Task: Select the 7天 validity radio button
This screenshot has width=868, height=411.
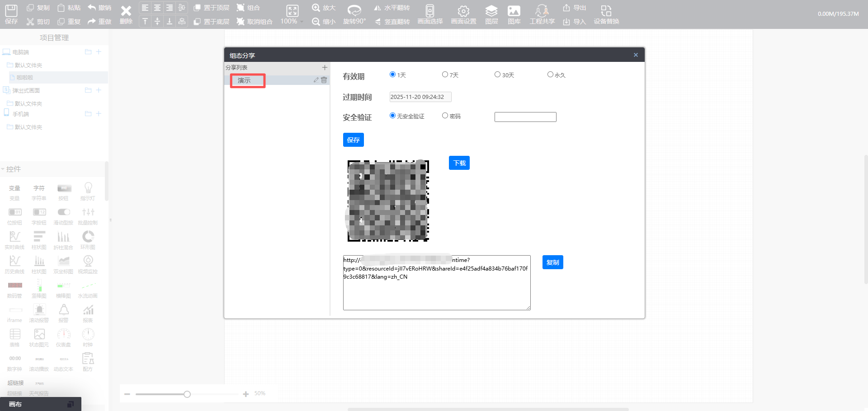Action: pyautogui.click(x=445, y=75)
